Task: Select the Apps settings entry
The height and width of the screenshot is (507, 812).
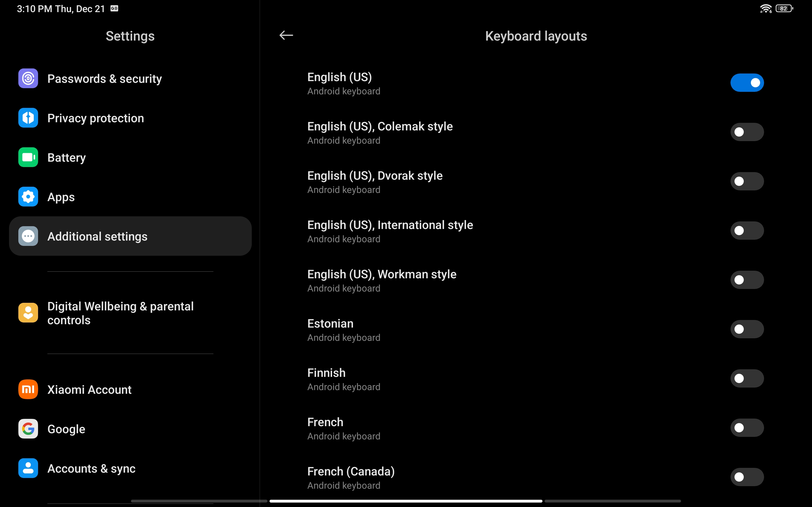Action: 131,197
